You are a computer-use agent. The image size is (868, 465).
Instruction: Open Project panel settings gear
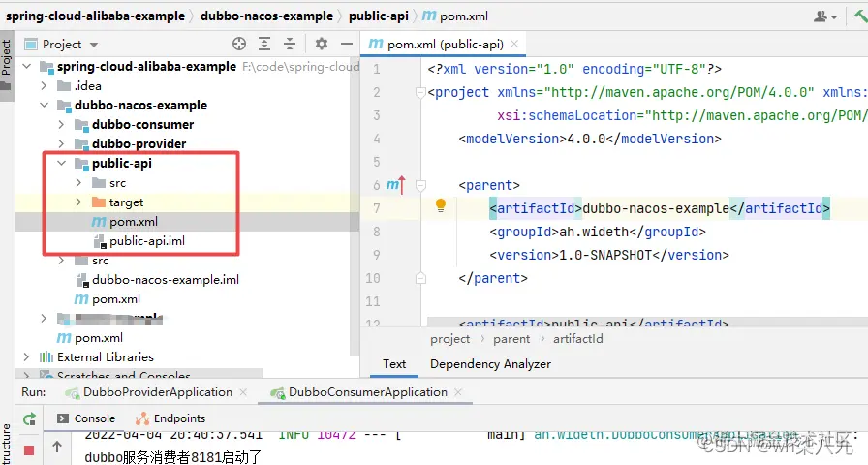coord(321,44)
